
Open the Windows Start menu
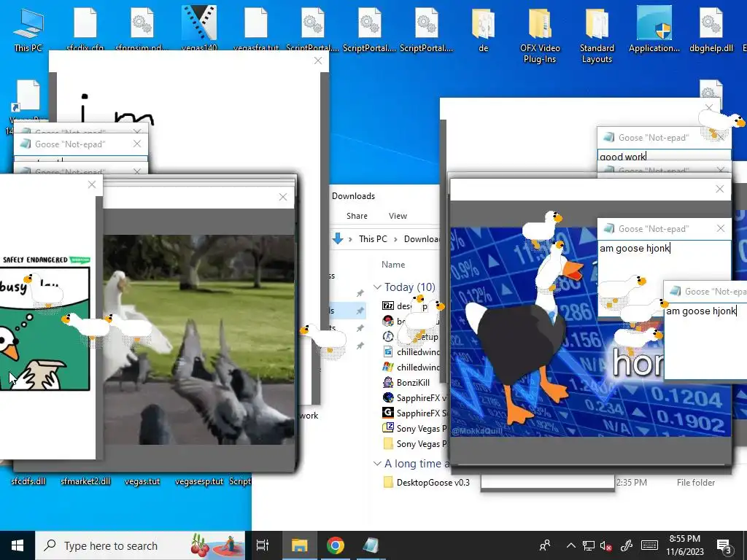pos(18,545)
